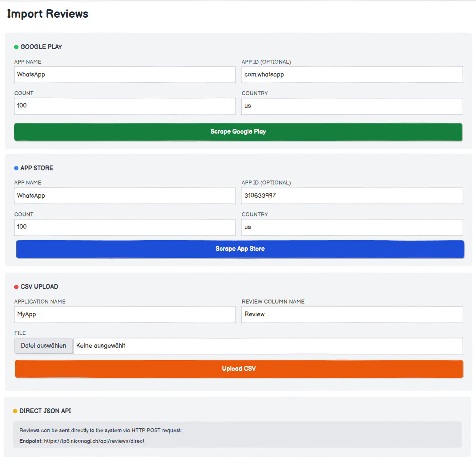Image resolution: width=476 pixels, height=465 pixels.
Task: Focus the Application Name field with MyApp
Action: [x=125, y=315]
